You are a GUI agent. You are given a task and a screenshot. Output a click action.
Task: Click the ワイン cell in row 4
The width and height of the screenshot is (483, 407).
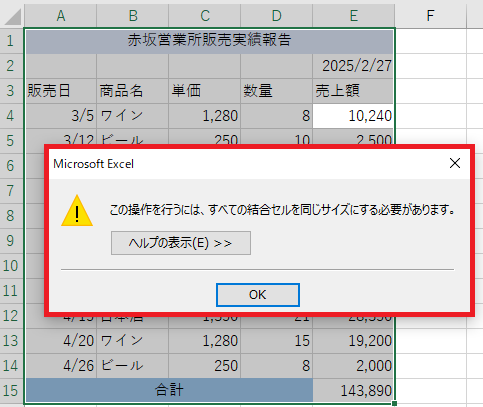click(x=133, y=116)
